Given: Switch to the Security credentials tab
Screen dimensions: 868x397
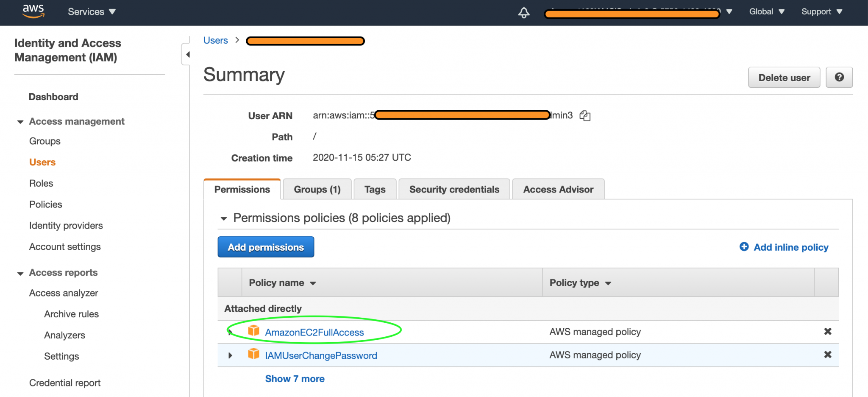Looking at the screenshot, I should [x=454, y=189].
